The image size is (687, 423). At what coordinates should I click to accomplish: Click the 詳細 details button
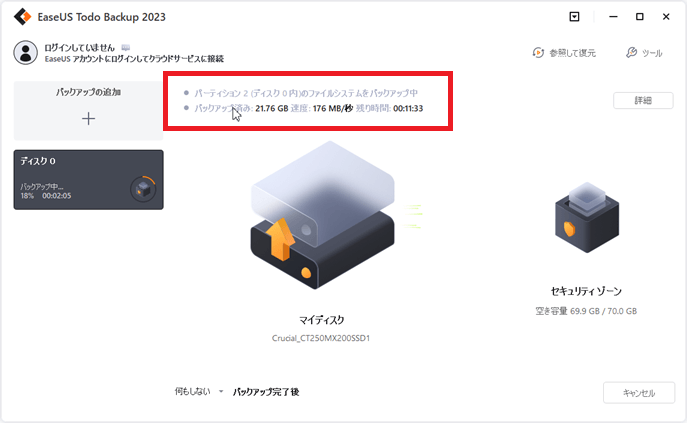point(643,100)
